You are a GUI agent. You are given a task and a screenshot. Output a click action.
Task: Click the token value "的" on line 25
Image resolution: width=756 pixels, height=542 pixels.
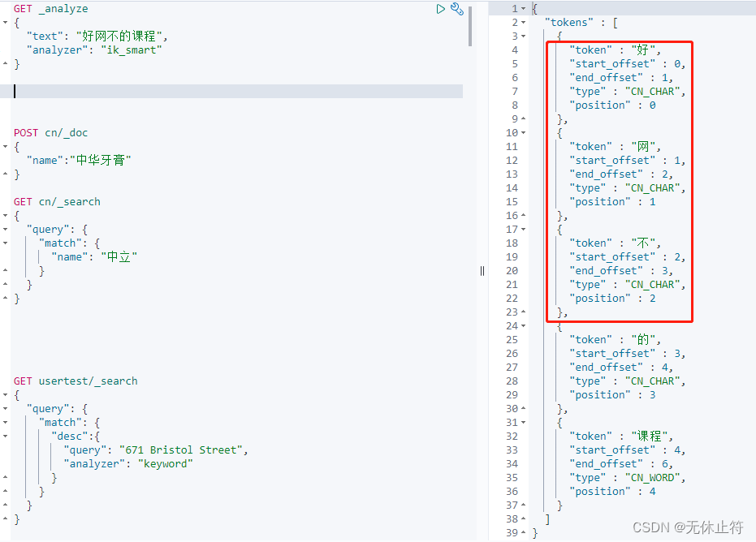tap(642, 340)
